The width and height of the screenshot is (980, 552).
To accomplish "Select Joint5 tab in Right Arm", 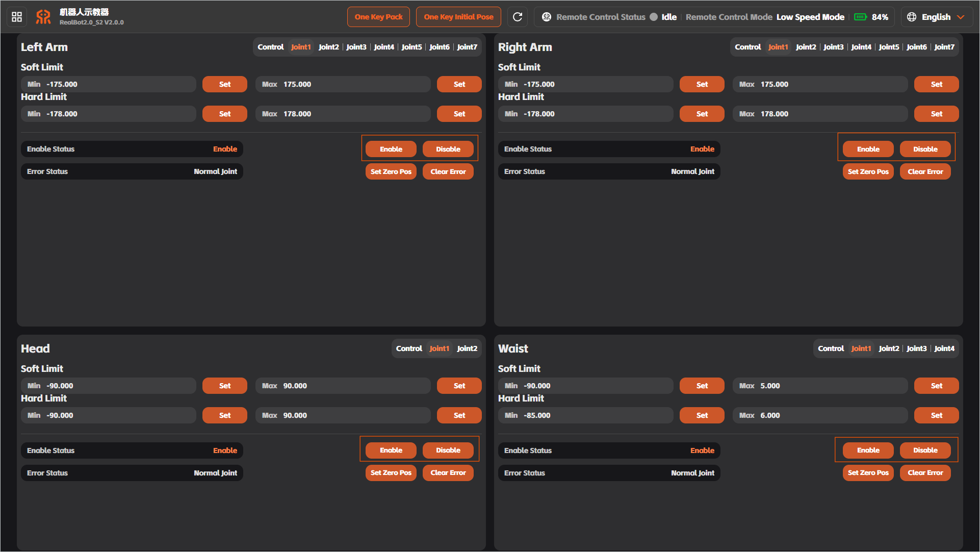I will point(889,47).
